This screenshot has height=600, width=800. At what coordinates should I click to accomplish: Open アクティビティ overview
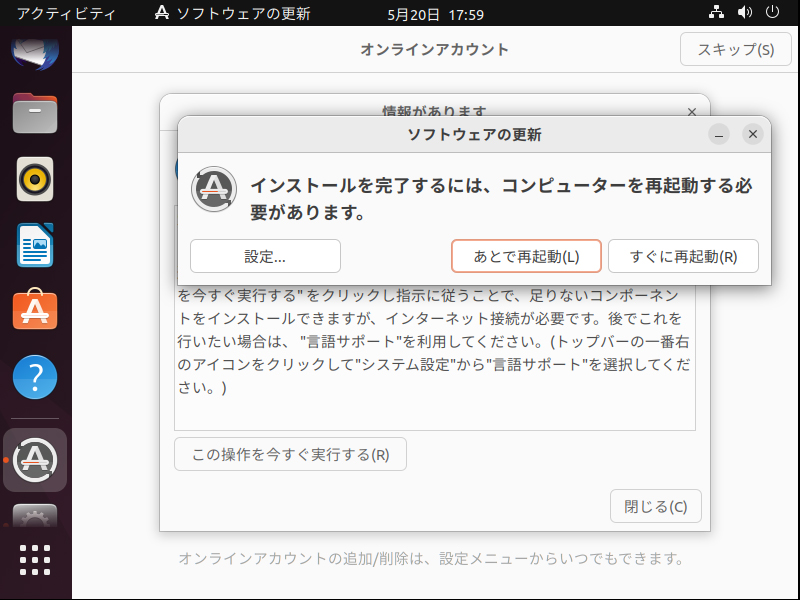[66, 13]
